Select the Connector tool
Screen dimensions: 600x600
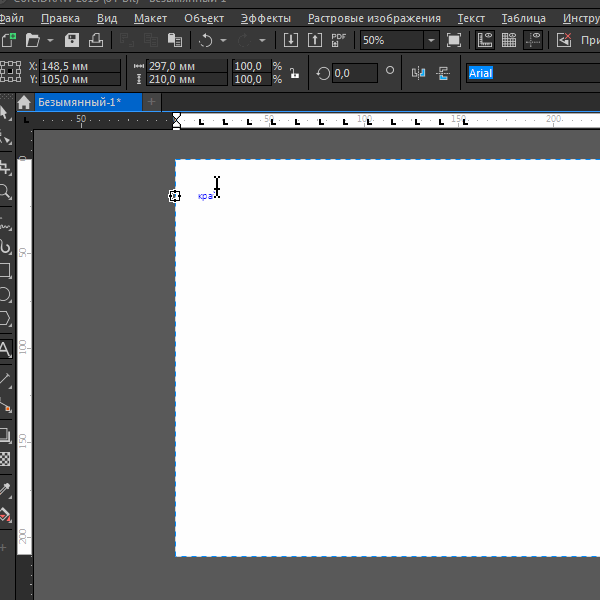[x=5, y=405]
